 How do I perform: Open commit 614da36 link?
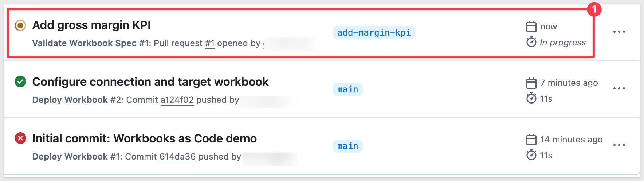pyautogui.click(x=178, y=157)
